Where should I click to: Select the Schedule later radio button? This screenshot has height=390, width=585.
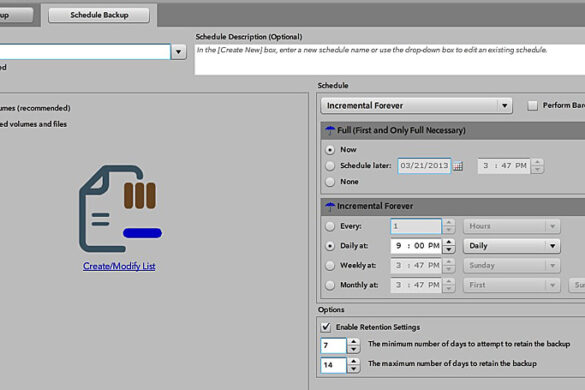coord(330,166)
